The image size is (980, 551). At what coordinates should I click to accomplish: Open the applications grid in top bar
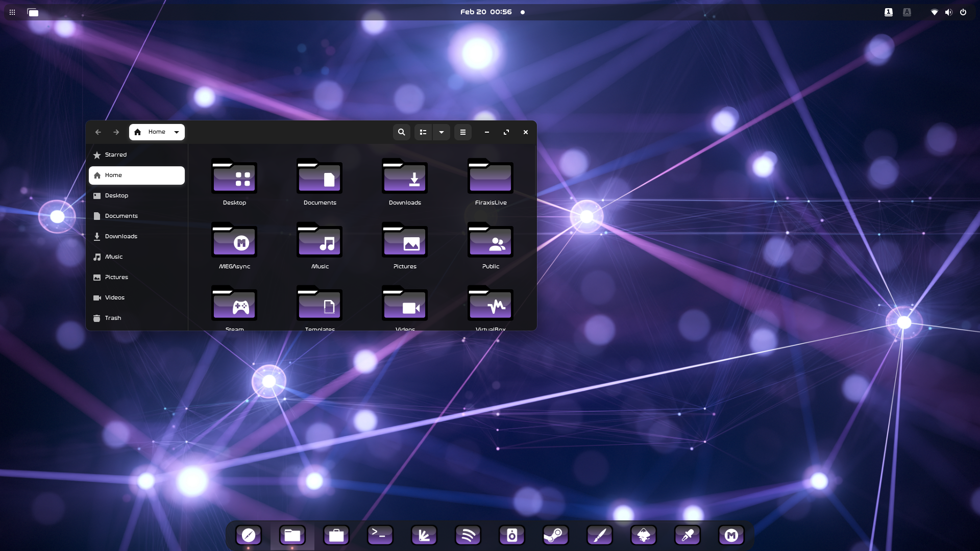[x=12, y=12]
